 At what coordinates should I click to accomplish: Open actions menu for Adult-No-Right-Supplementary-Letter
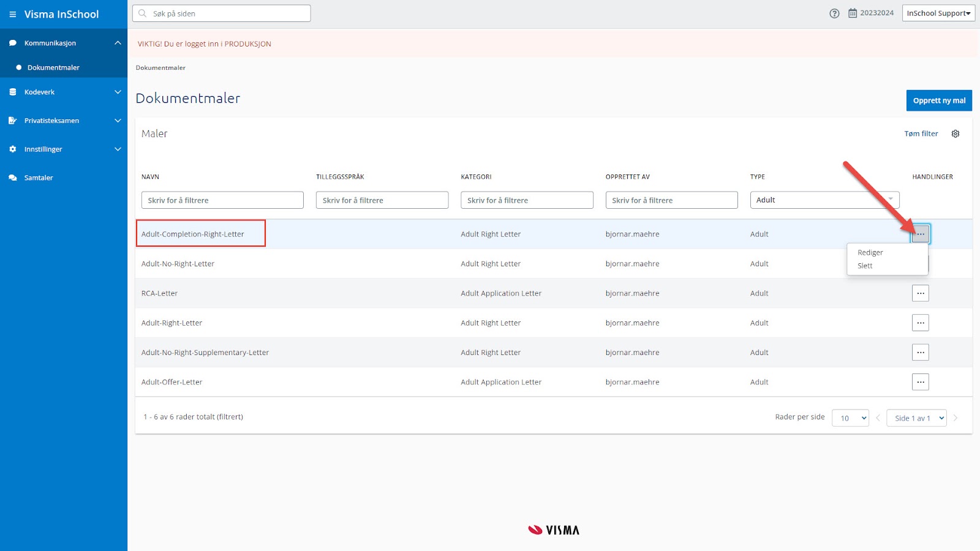pyautogui.click(x=921, y=352)
